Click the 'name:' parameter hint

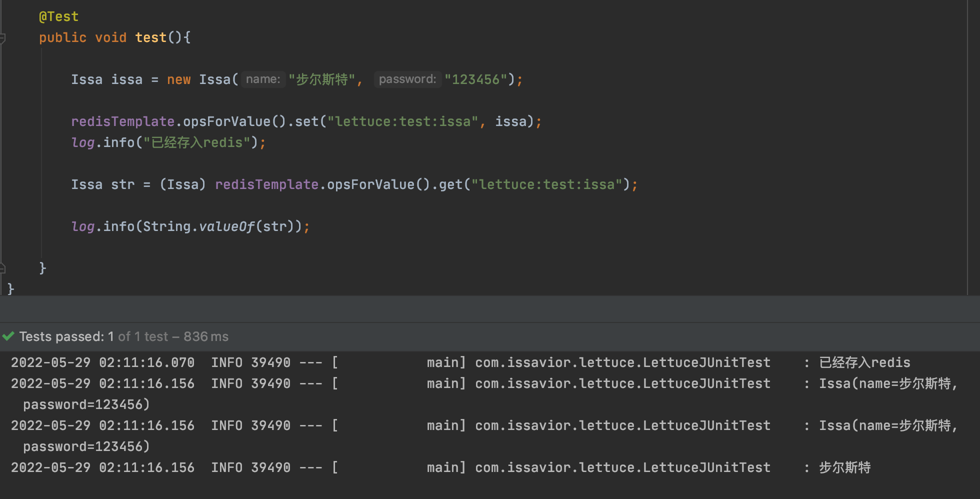pyautogui.click(x=263, y=79)
